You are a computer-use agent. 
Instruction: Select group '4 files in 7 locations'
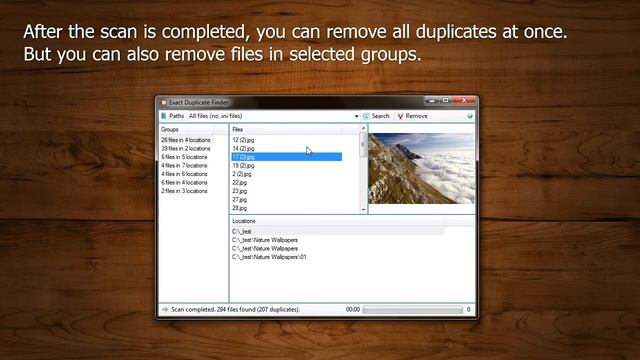point(184,166)
